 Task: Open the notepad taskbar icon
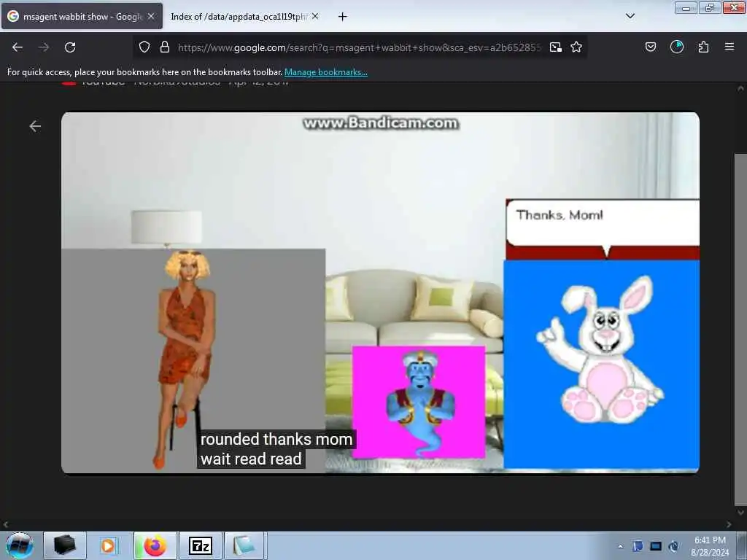click(x=244, y=545)
